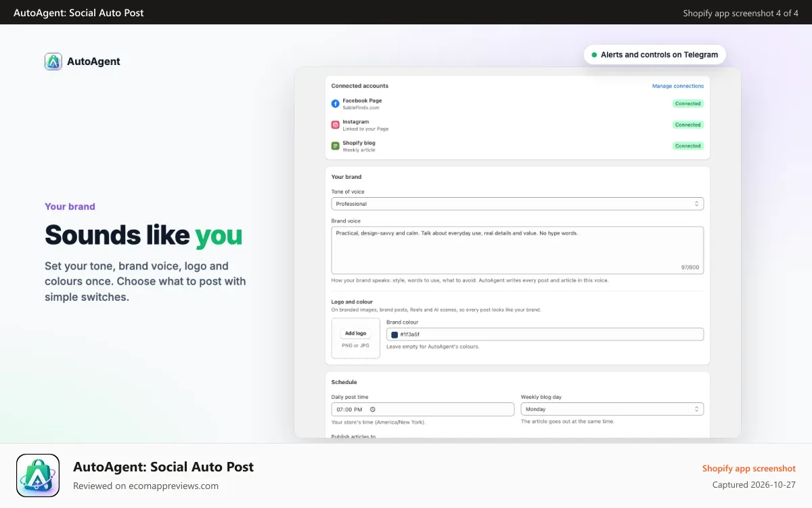This screenshot has width=812, height=508.
Task: Click Leave empty for AutoAgent's colours text
Action: coord(433,346)
